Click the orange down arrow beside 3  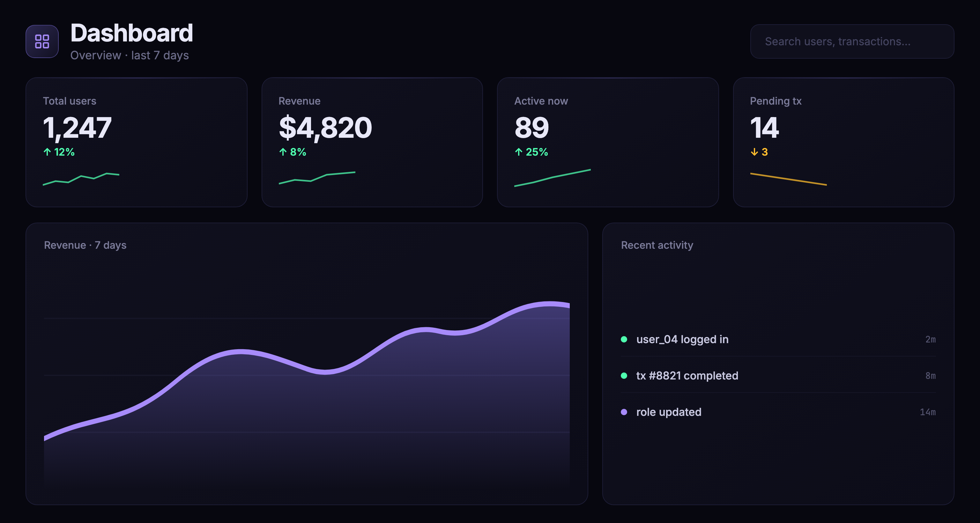754,152
